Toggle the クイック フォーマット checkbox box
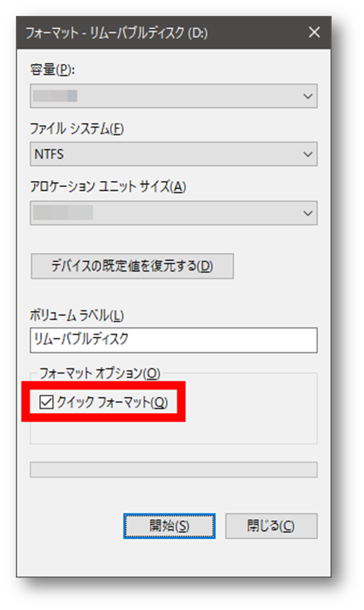The height and width of the screenshot is (610, 364). (x=46, y=402)
